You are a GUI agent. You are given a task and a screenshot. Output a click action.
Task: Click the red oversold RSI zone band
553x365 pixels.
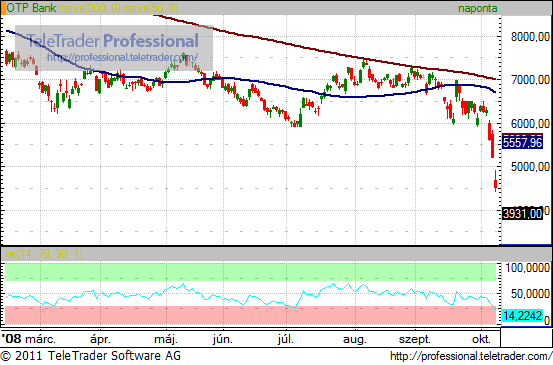coord(250,315)
